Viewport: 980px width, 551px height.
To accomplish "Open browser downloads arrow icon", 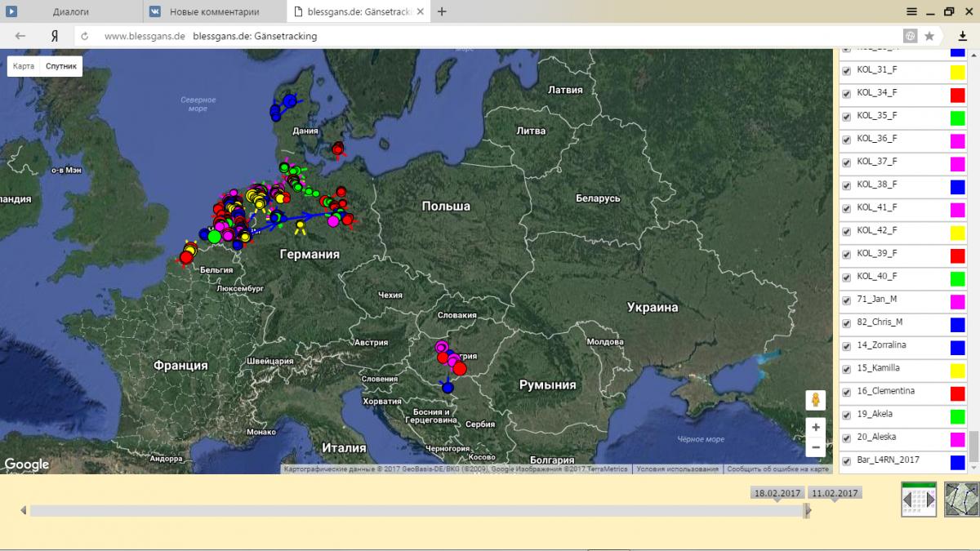I will (x=962, y=36).
